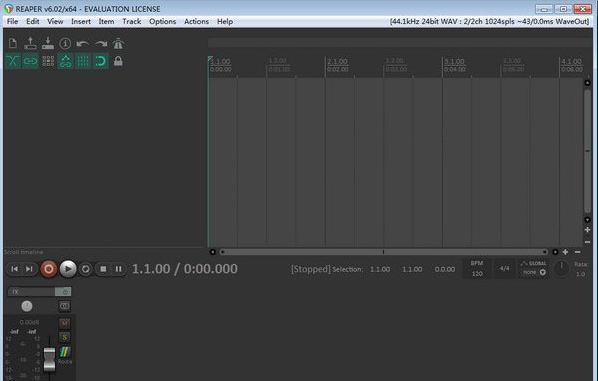Toggle the metronome icon

118,43
